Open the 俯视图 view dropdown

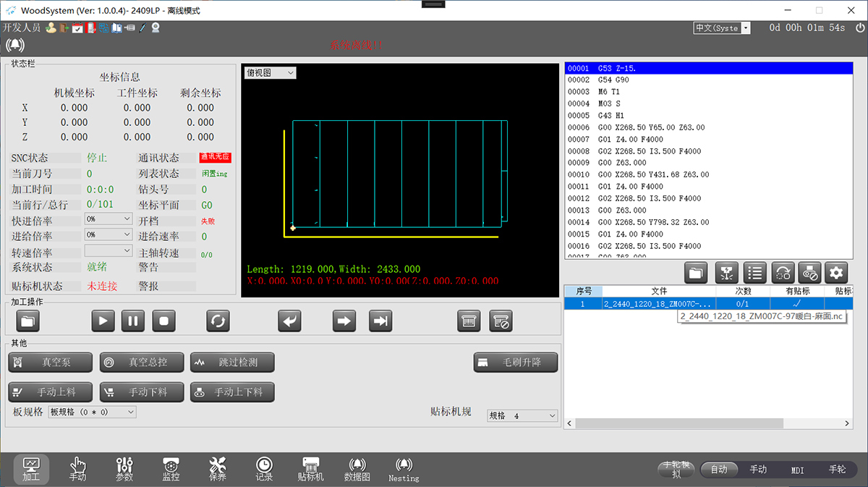[x=271, y=73]
